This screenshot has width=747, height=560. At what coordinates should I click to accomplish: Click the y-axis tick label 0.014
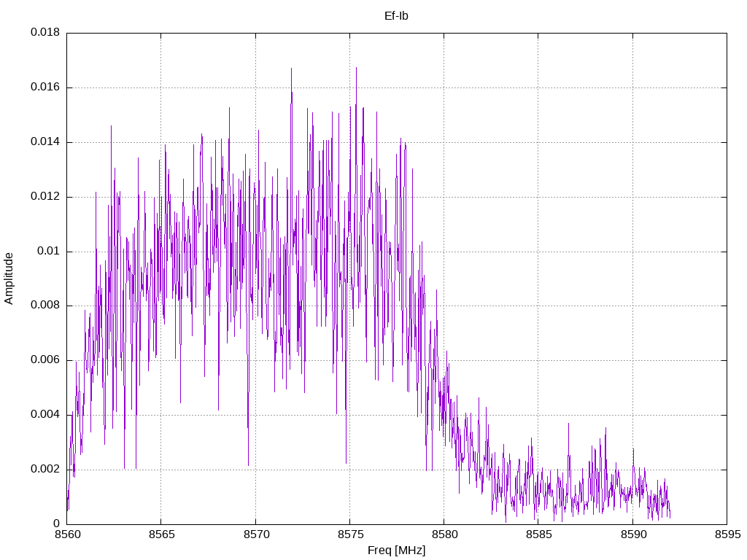click(45, 141)
